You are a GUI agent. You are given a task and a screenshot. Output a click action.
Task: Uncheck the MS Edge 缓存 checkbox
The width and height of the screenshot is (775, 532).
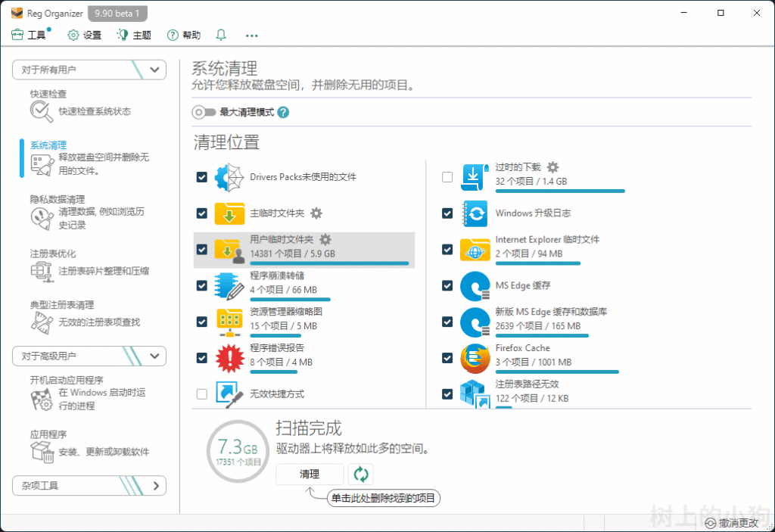(447, 286)
